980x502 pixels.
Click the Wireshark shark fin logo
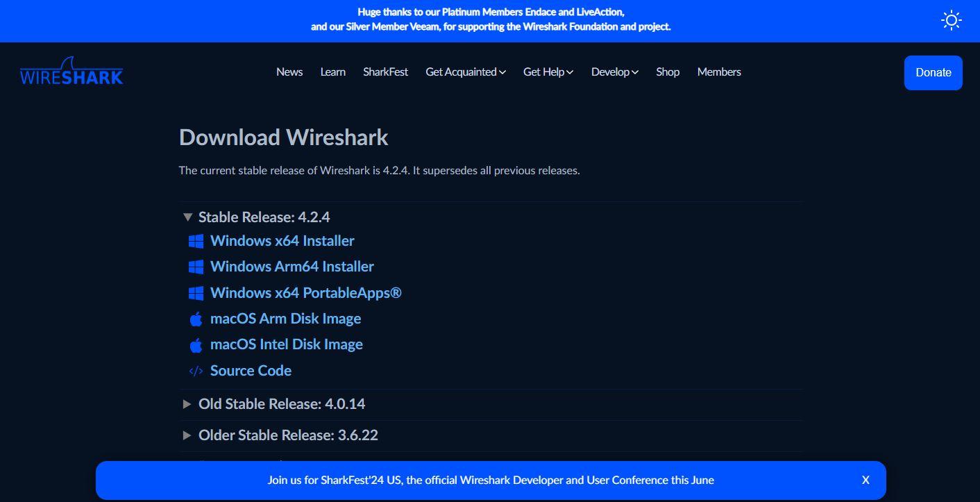(71, 71)
